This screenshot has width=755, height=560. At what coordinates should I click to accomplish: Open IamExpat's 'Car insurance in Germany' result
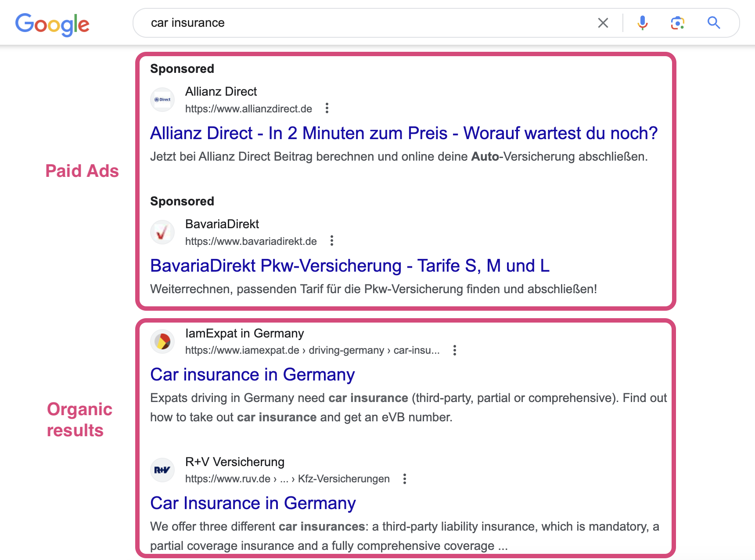click(252, 375)
